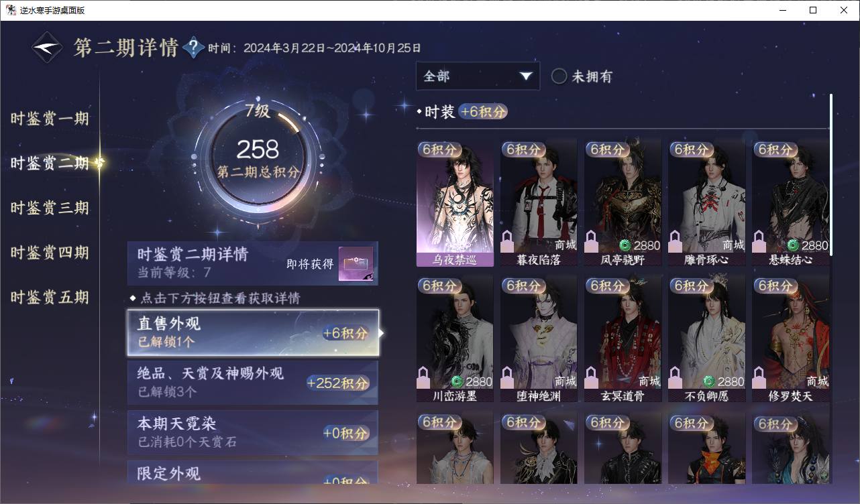Viewport: 860px width, 504px height.
Task: Select 本期天霓染 details button
Action: pos(253,432)
